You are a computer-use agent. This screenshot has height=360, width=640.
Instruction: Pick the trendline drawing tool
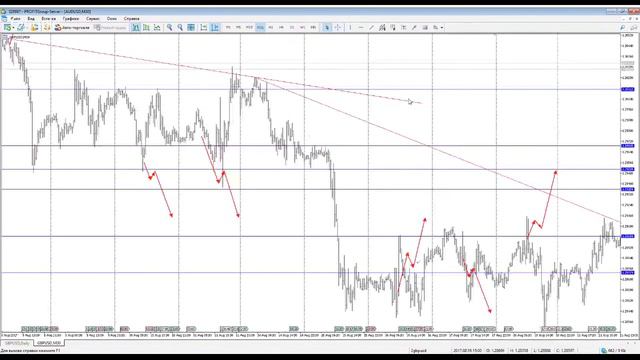point(371,27)
